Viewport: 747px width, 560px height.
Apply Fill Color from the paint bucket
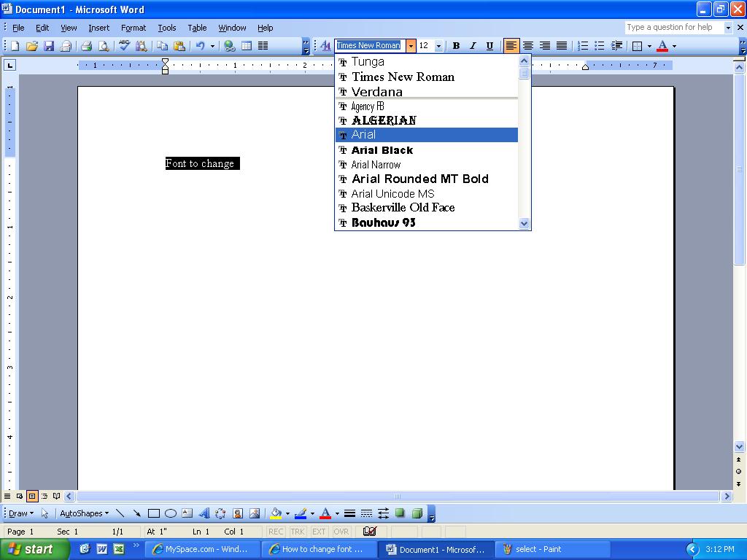click(276, 513)
